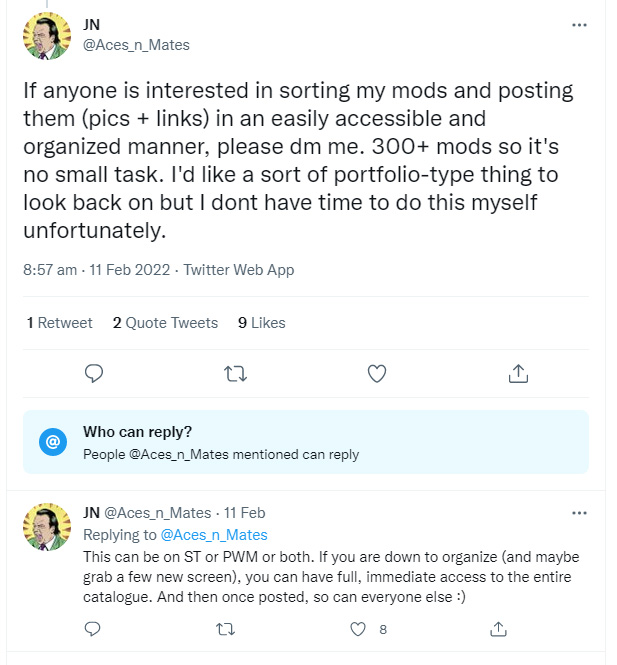Click the Who can reply @ icon

[x=53, y=441]
